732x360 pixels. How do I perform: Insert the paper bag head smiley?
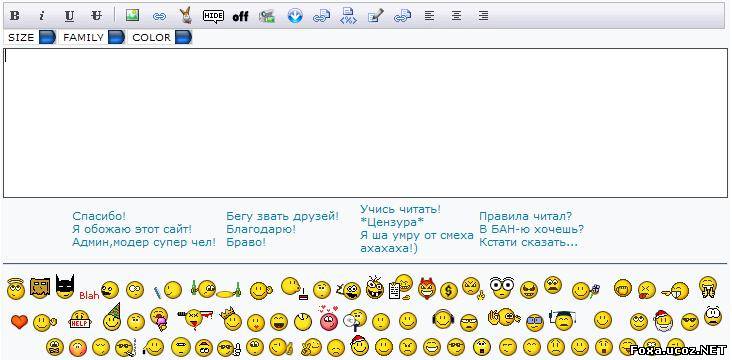pos(40,288)
